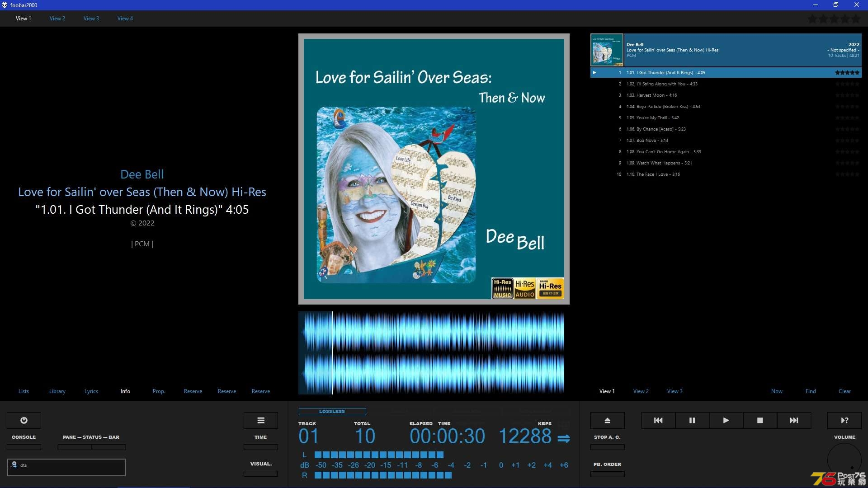
Task: Select track 1.02. I'll String Along with You
Action: pyautogui.click(x=726, y=84)
